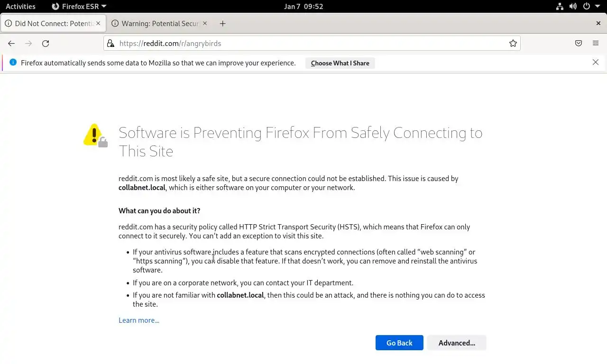Close the 'Warning: Potential Security' tab
This screenshot has width=607, height=364.
(x=205, y=23)
